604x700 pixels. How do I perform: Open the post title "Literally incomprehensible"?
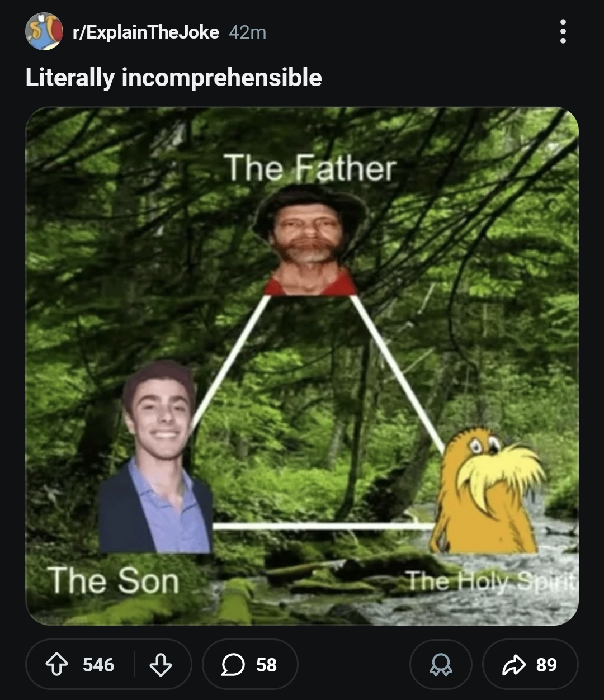[173, 77]
